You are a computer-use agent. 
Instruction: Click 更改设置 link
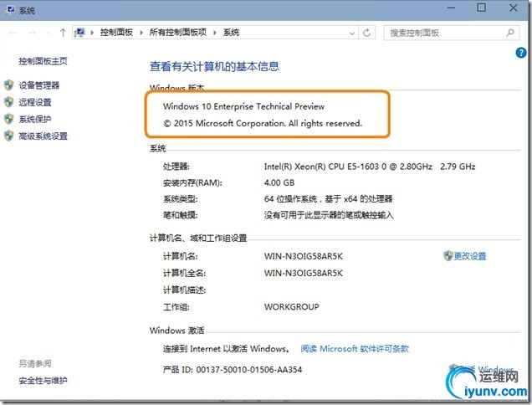coord(470,256)
